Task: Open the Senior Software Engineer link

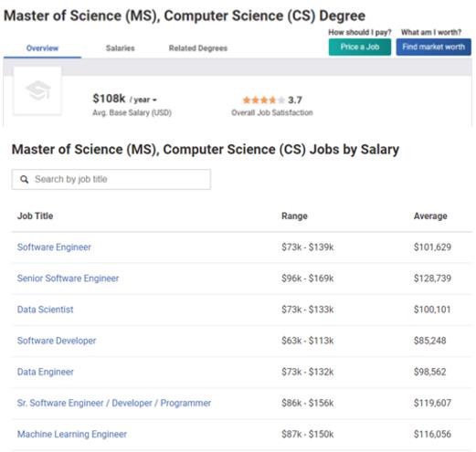Action: 68,279
